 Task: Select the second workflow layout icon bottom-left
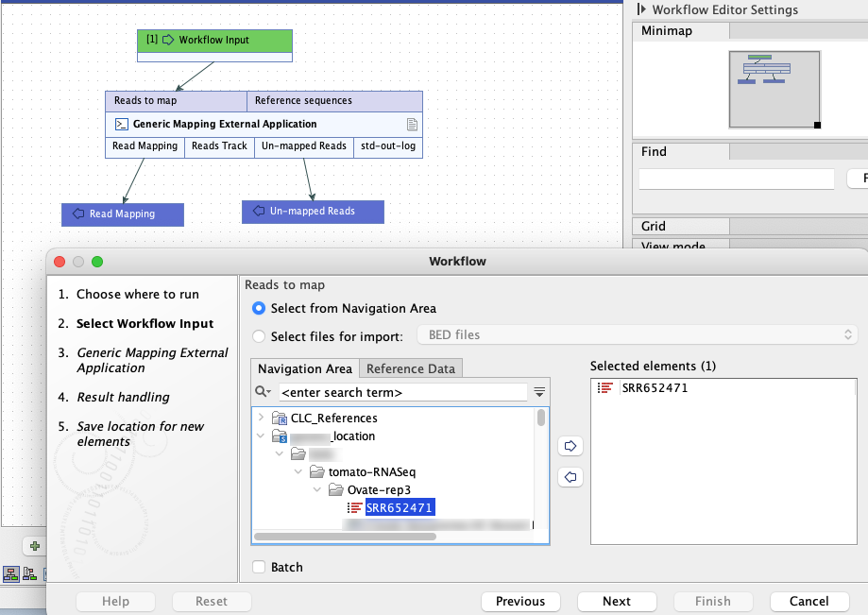click(x=28, y=574)
